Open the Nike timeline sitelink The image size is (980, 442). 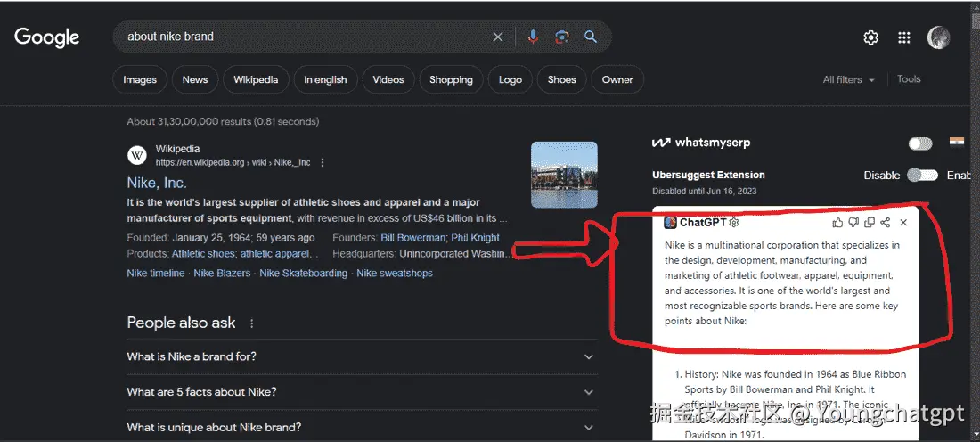pos(156,274)
